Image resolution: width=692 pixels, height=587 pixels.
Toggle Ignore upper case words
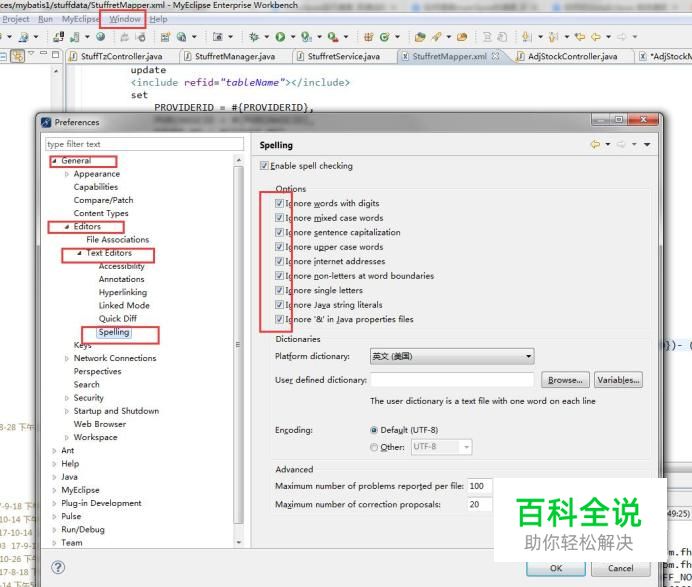click(279, 247)
